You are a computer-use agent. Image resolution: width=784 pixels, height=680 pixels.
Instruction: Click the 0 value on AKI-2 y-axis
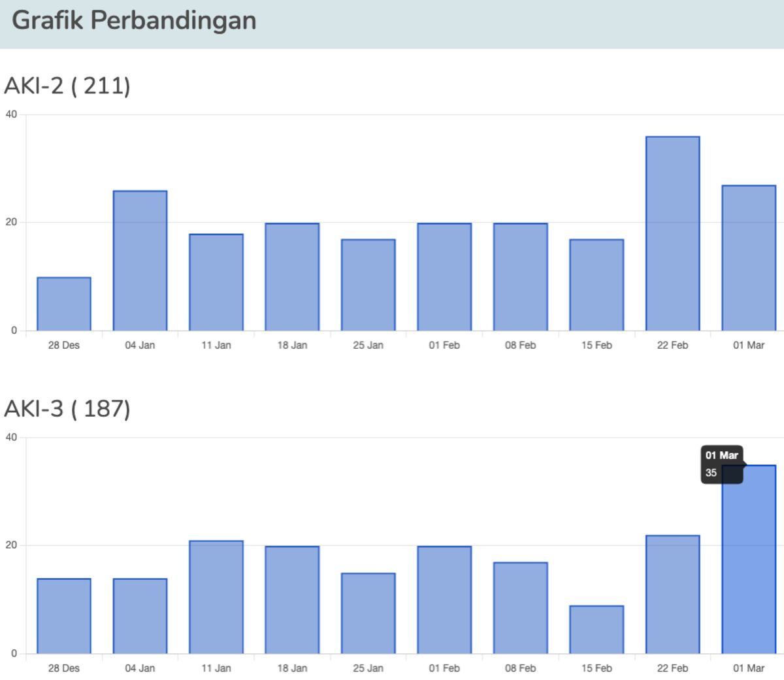[14, 330]
